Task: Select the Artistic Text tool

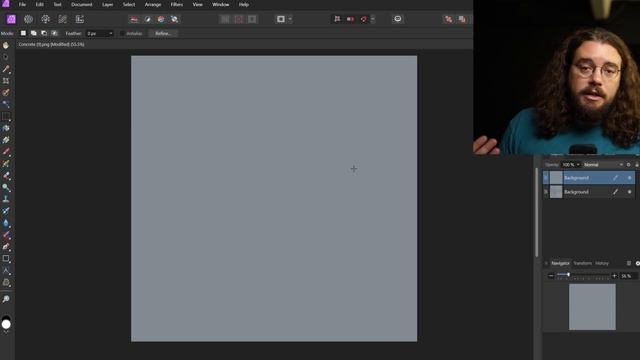Action: (6, 270)
